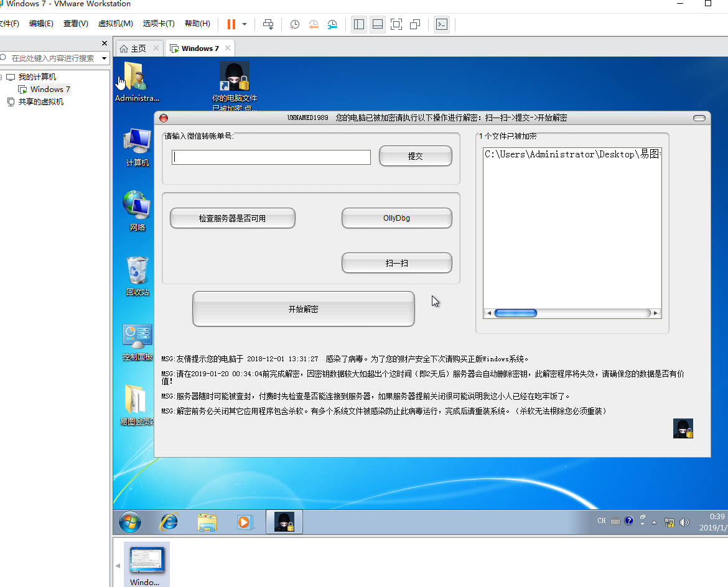Click the keyboard input method tray icon
Screen dimensions: 728x587
[x=615, y=521]
